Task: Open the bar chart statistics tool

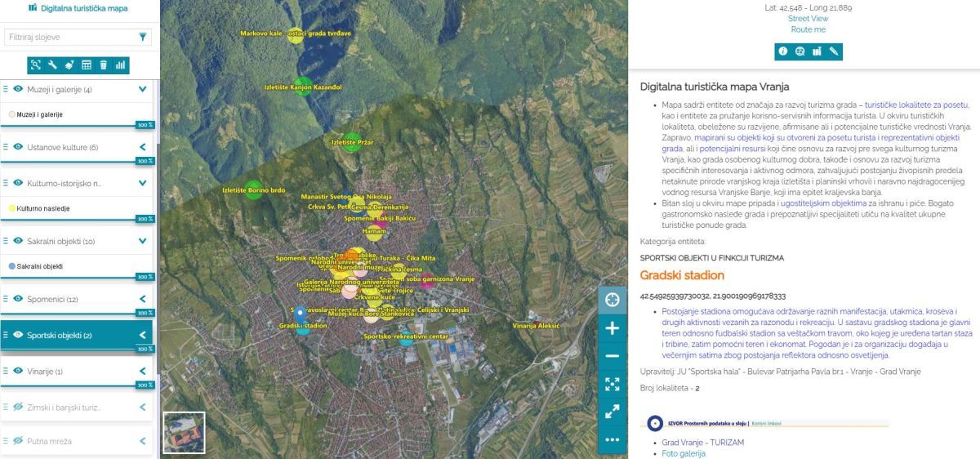Action: pyautogui.click(x=121, y=65)
